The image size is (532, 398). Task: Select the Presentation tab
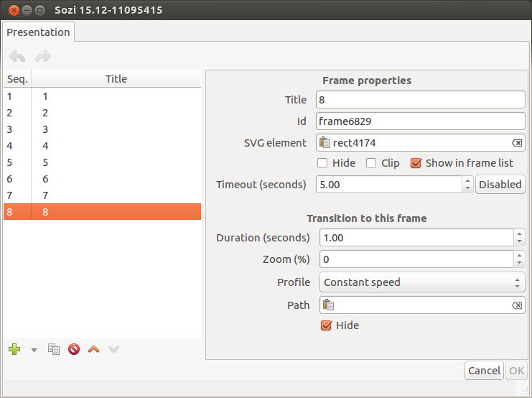[x=38, y=32]
